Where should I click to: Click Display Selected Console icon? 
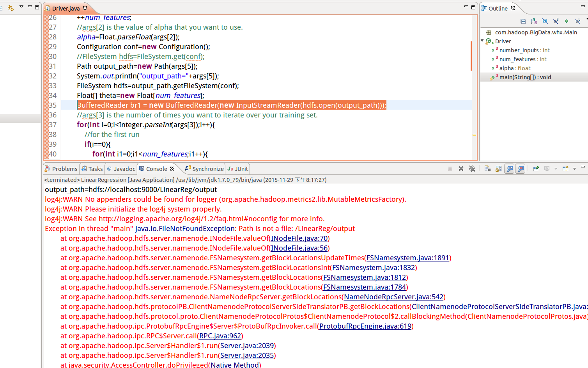[547, 169]
